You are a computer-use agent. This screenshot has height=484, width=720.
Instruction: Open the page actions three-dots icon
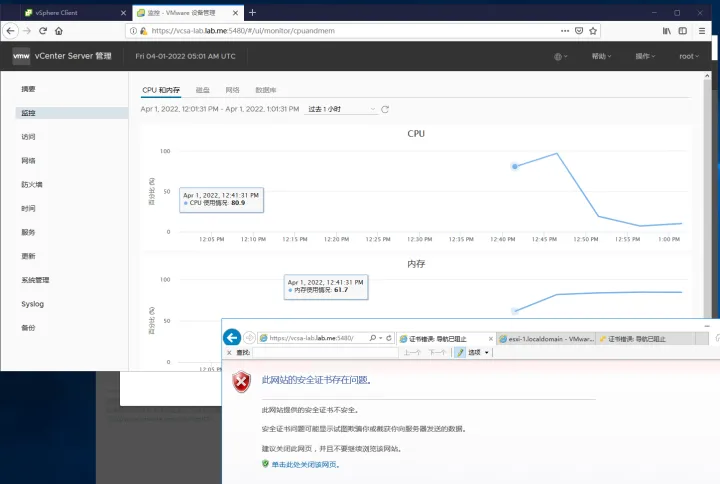pos(565,31)
